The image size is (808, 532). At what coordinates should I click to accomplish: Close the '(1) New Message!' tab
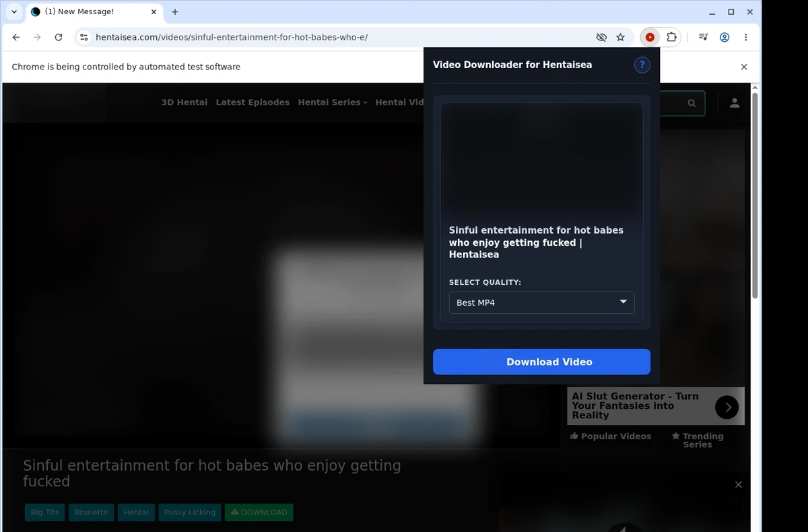[154, 11]
